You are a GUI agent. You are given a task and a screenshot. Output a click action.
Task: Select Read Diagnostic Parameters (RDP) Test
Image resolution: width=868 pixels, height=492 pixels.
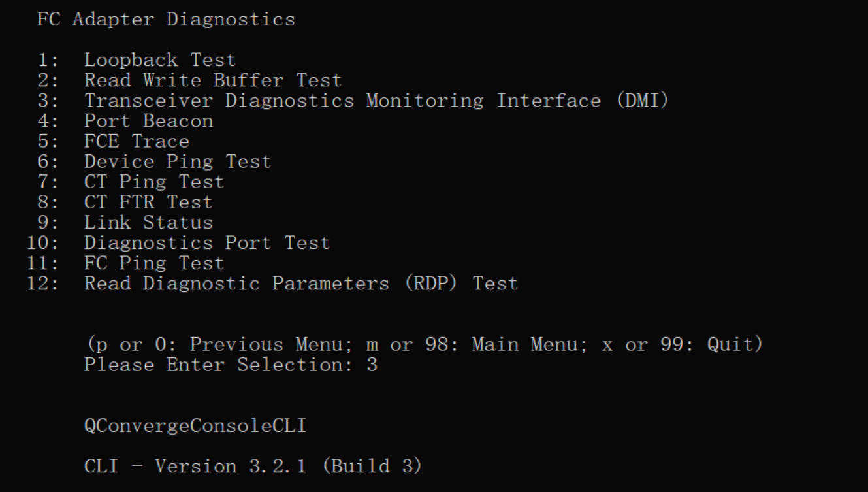tap(300, 284)
